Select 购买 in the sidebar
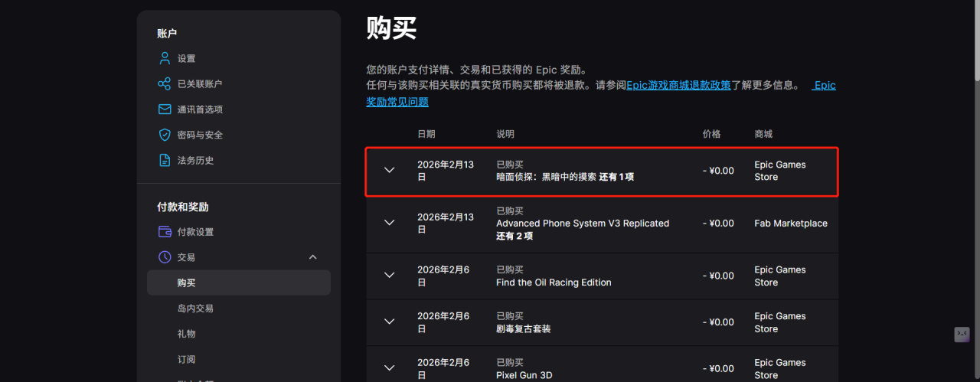 coord(186,282)
